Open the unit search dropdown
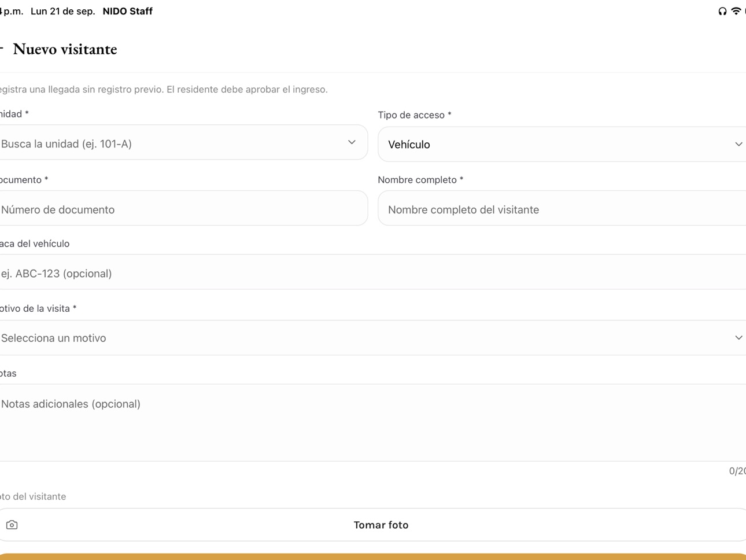Image resolution: width=746 pixels, height=560 pixels. point(183,142)
